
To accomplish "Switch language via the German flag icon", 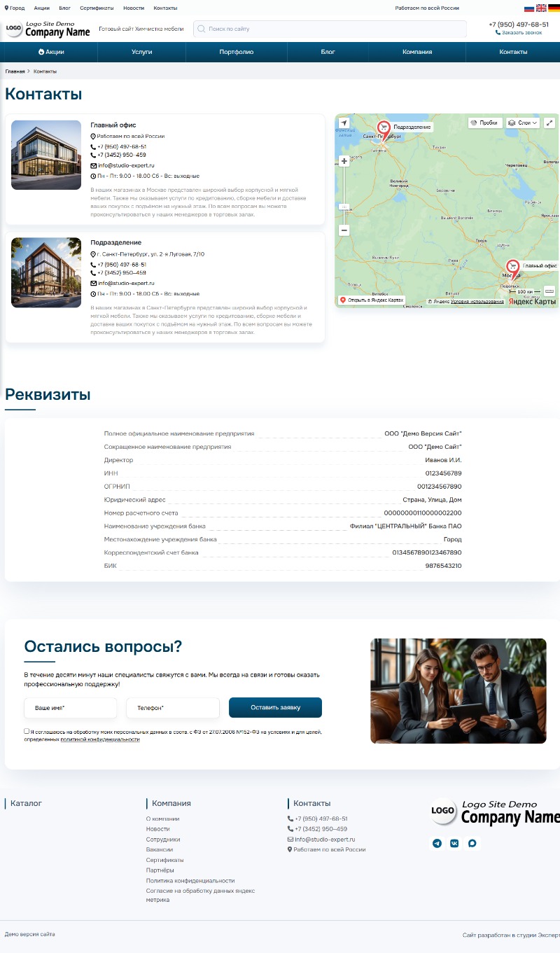I will [554, 8].
